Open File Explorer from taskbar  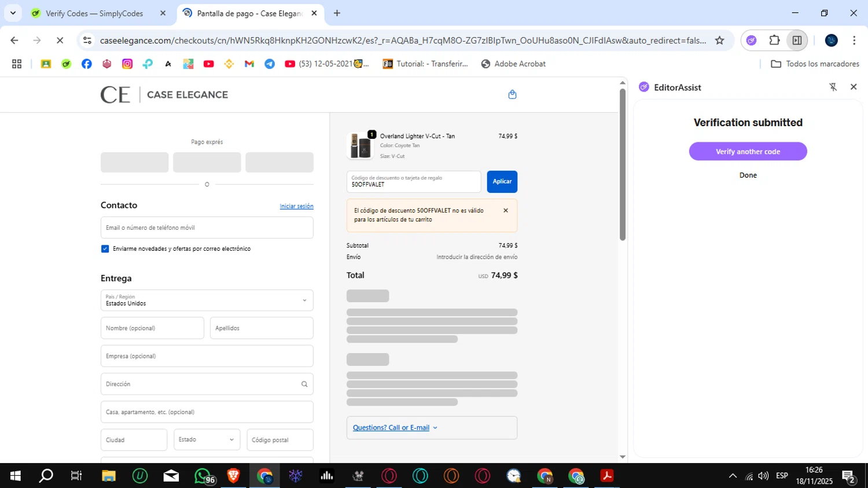tap(109, 476)
